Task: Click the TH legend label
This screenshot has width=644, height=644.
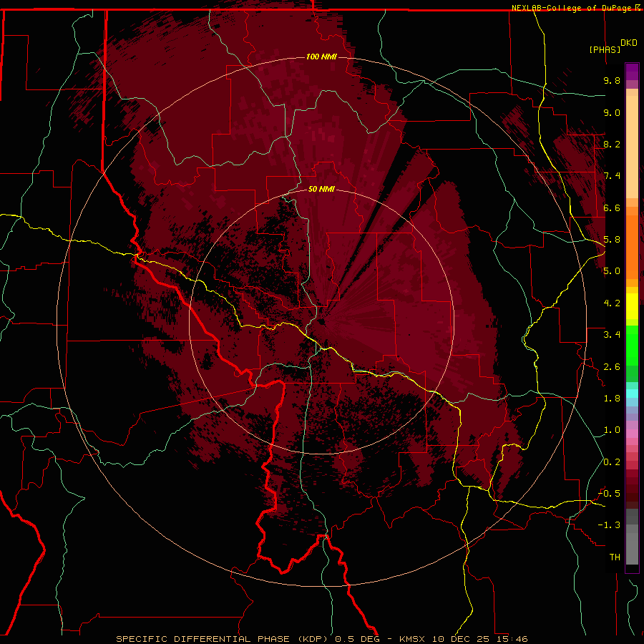Action: pos(615,557)
